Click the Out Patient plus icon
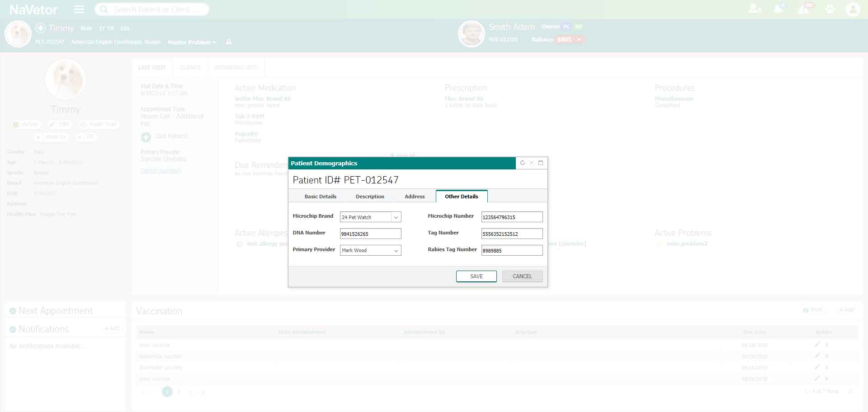 click(146, 137)
